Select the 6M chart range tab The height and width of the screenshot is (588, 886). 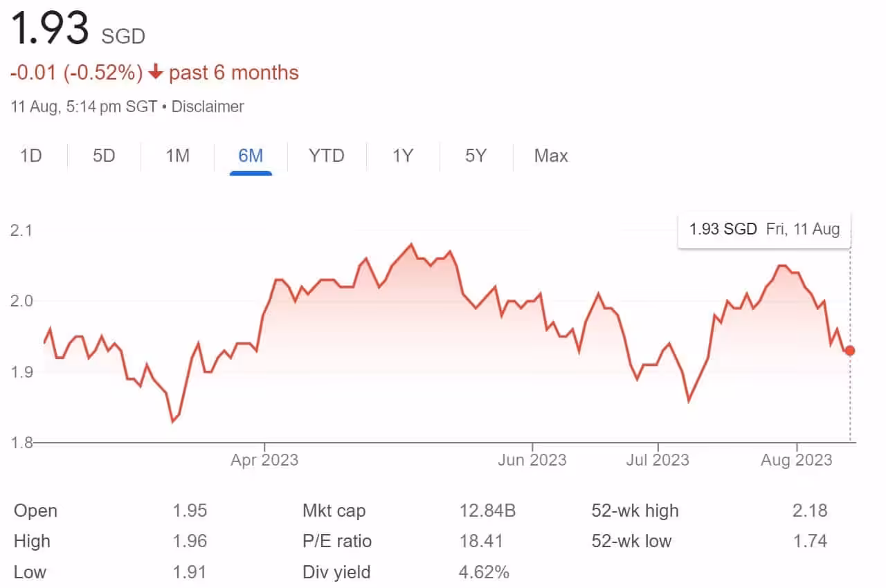click(x=251, y=156)
